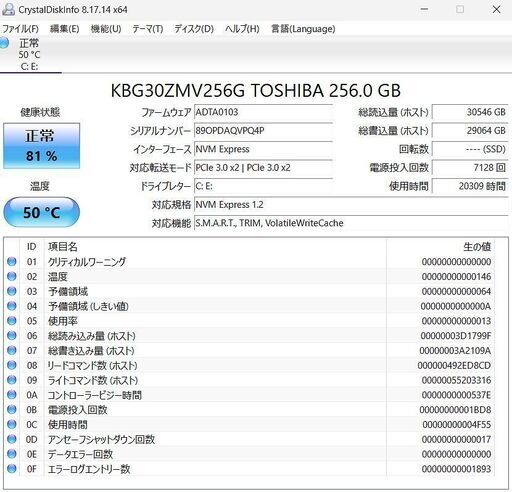Click raw value 0000000000013 for 使用率

pos(456,321)
